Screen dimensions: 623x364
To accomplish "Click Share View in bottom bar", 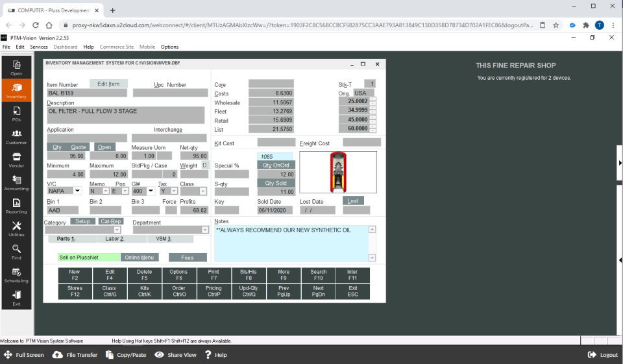I will (176, 355).
